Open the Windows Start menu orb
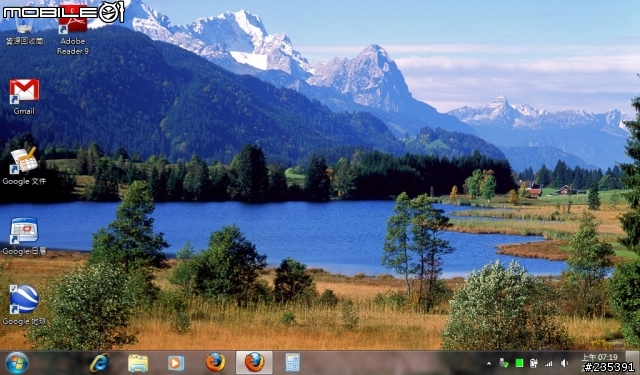 17,363
